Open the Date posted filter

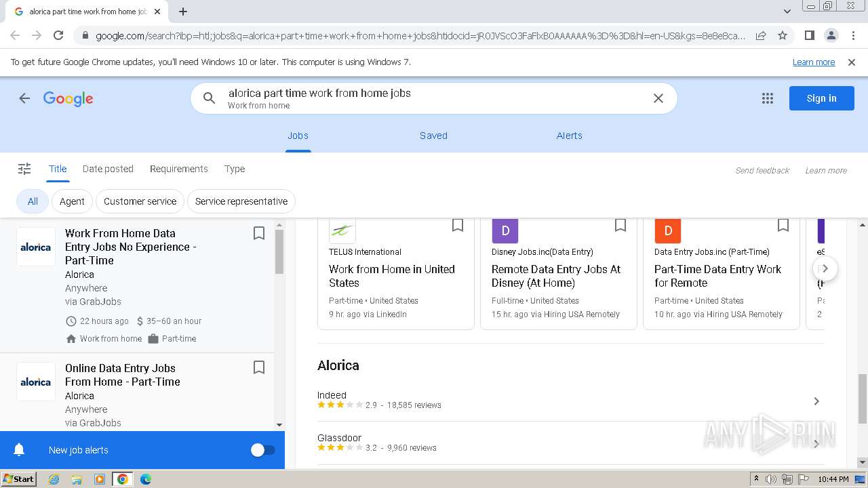(108, 169)
